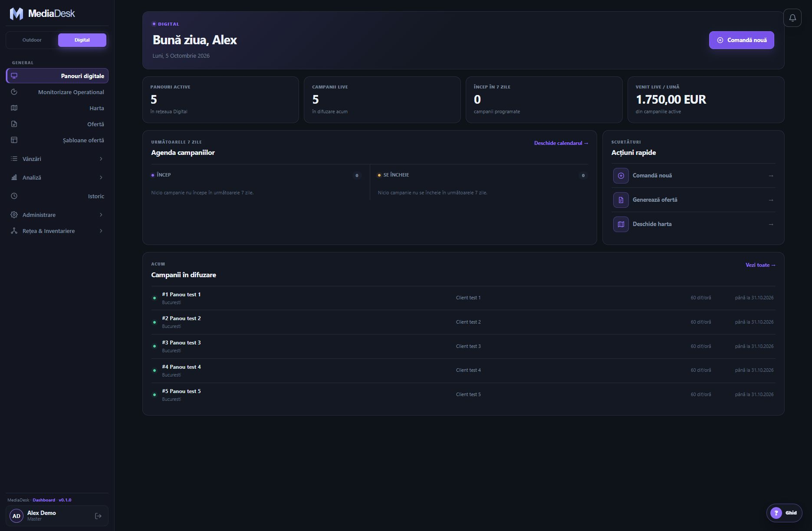
Task: Select the #3 Panou test 3 campaign
Action: click(x=463, y=346)
